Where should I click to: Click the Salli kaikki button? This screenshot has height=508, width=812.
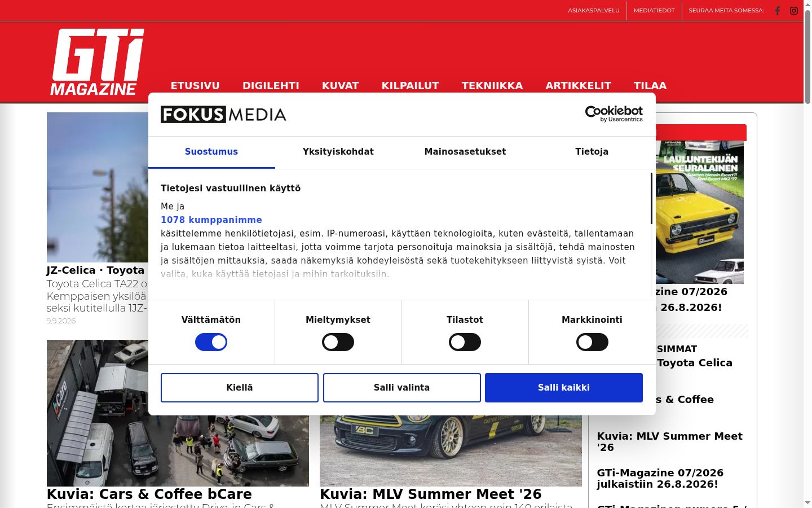[564, 388]
